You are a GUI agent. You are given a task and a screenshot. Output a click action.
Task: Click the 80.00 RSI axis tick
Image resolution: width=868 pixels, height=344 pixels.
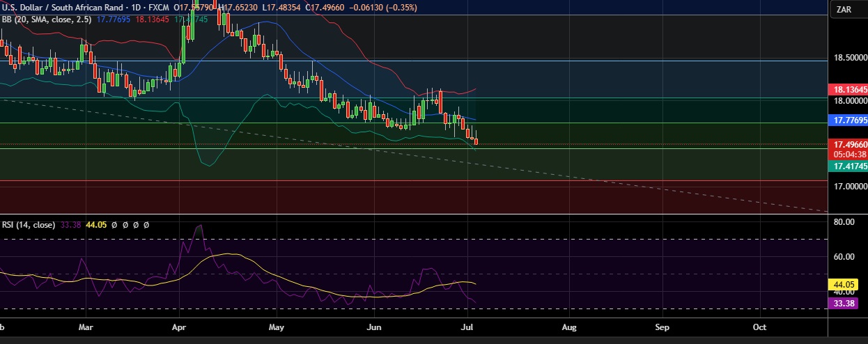tap(844, 221)
